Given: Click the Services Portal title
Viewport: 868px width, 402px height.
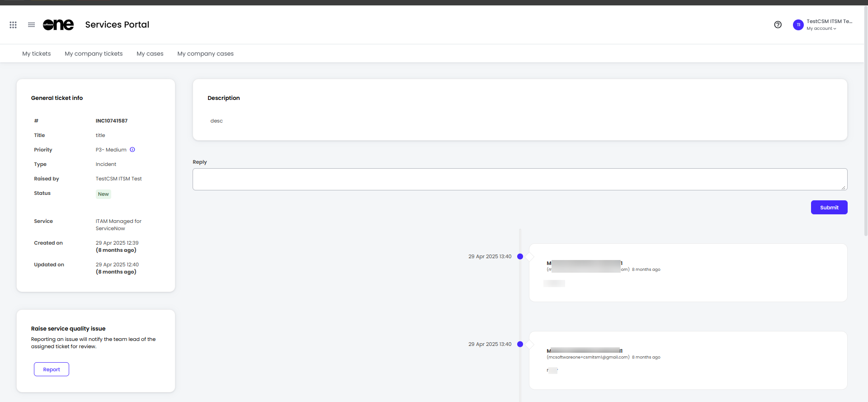Looking at the screenshot, I should [x=117, y=25].
